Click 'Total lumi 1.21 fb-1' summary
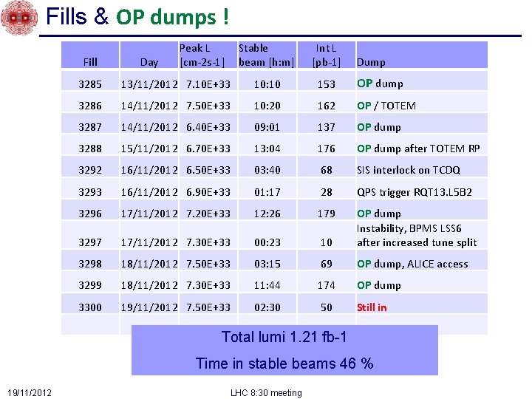Viewport: 532px width, 399px height. click(x=284, y=337)
